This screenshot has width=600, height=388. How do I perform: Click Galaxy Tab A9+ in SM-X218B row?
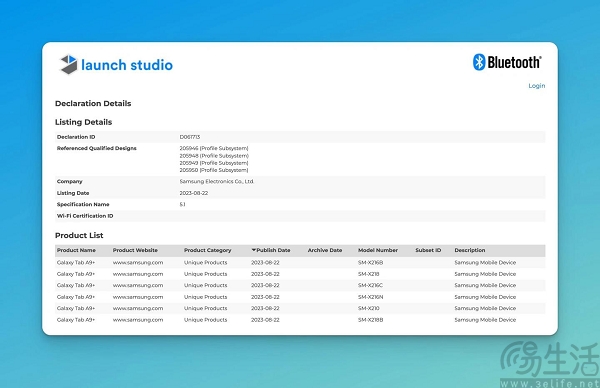[x=76, y=320]
